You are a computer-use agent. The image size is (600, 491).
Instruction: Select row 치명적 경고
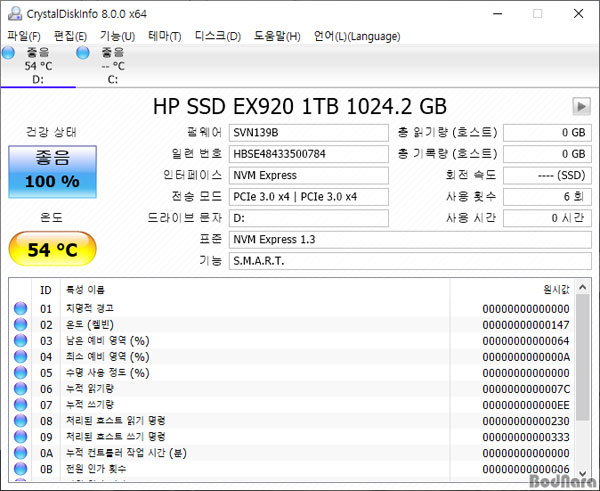(292, 308)
